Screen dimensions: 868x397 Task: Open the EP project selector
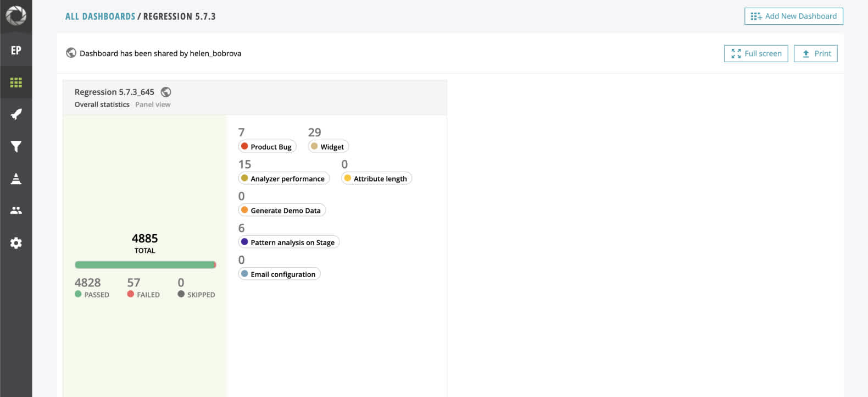pos(16,49)
